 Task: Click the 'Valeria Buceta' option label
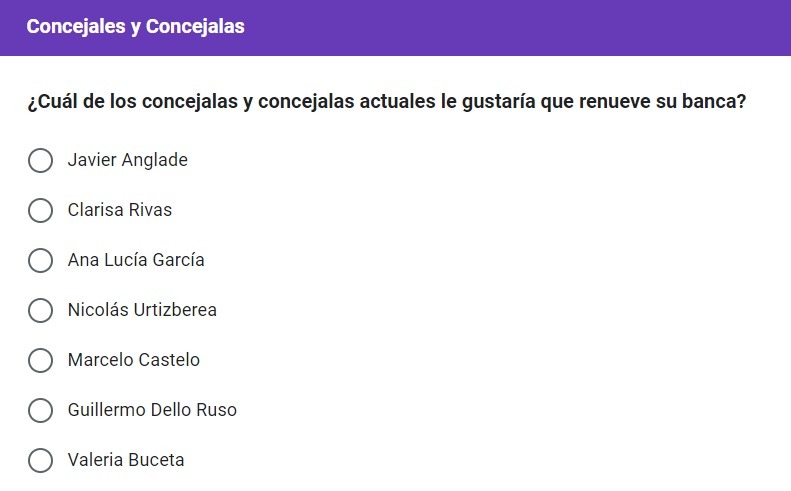coord(126,460)
